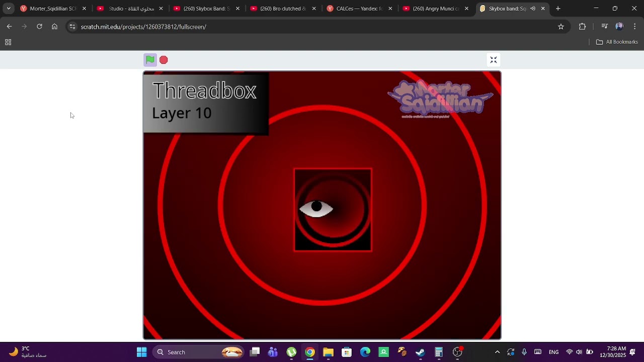Screen dimensions: 644x362
Task: Open the clock showing 7:28 AM
Action: 613,352
